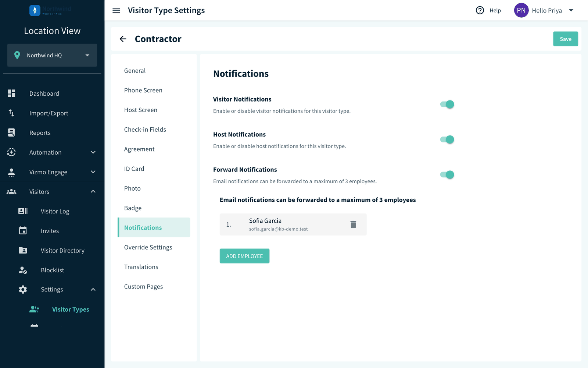The image size is (588, 368).
Task: Click the Reports icon in sidebar
Action: [x=11, y=132]
